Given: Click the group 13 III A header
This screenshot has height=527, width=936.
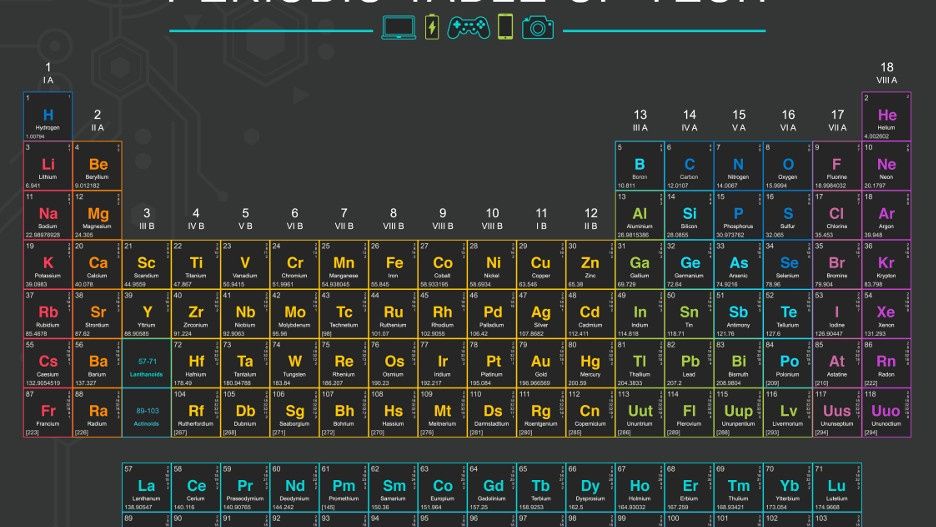Looking at the screenshot, I should click(x=640, y=120).
